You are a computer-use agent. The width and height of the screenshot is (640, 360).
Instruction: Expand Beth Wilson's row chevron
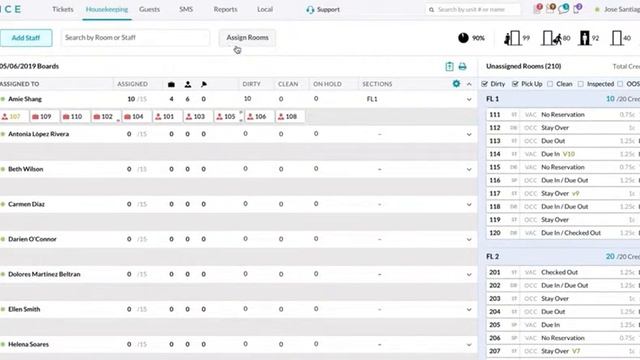pos(469,169)
